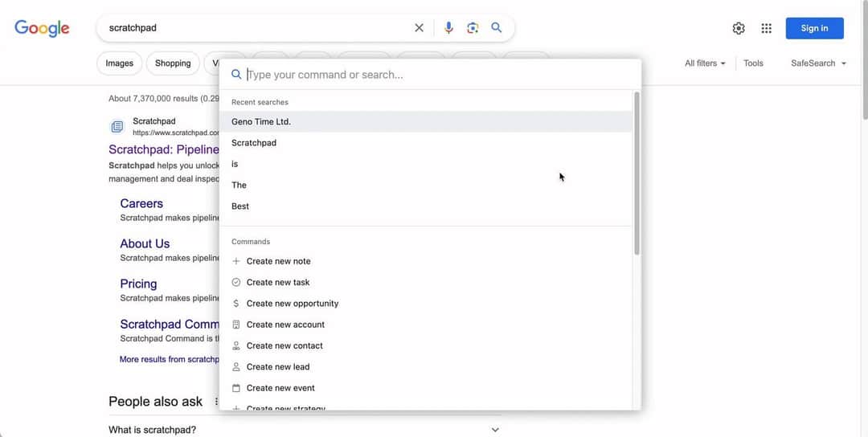Open the Scratchpad Command sitelink
868x437 pixels.
coord(170,325)
